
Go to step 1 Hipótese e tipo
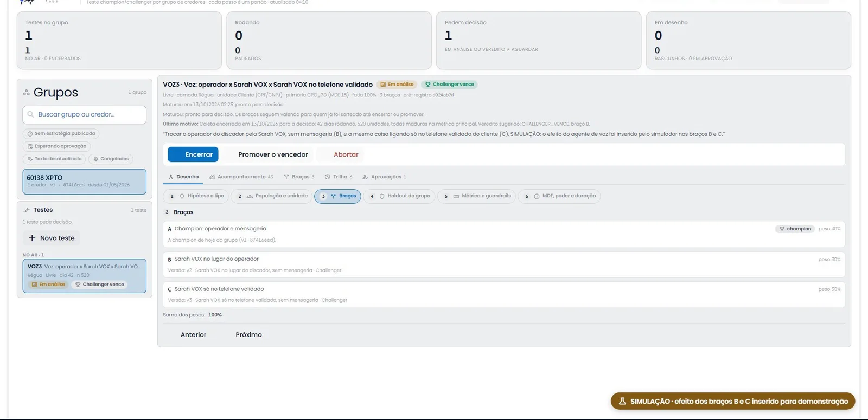click(196, 196)
